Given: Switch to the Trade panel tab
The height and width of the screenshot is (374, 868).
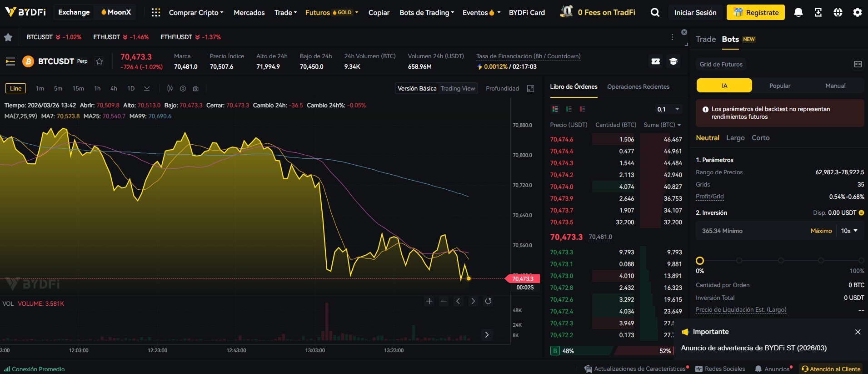Looking at the screenshot, I should click(x=706, y=39).
